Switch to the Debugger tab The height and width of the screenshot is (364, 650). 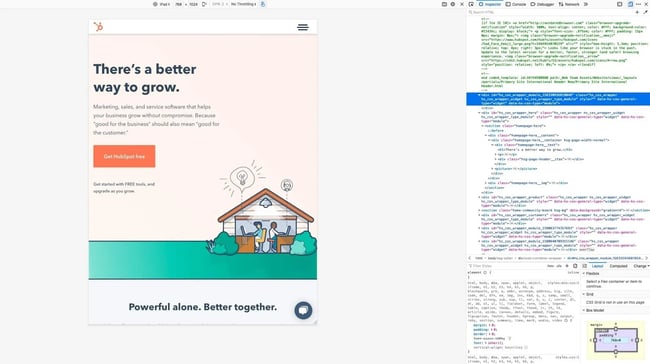[x=542, y=4]
